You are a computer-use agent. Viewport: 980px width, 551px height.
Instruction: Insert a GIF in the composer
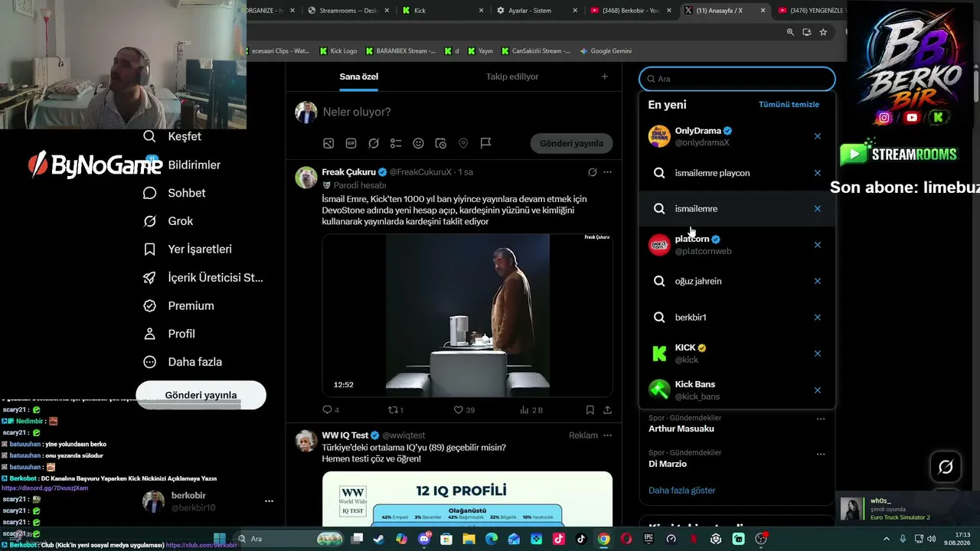(x=351, y=143)
